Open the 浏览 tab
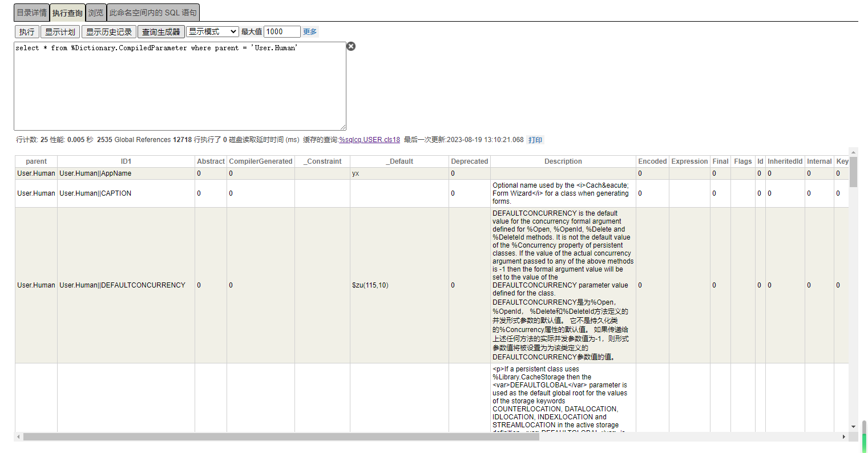The width and height of the screenshot is (868, 453). pyautogui.click(x=96, y=13)
